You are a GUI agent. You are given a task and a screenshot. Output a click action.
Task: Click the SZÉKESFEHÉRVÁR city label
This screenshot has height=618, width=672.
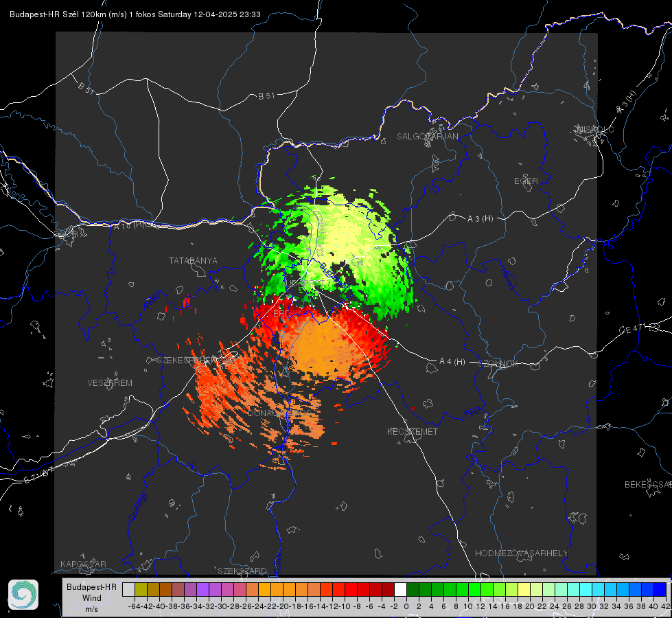coord(196,360)
